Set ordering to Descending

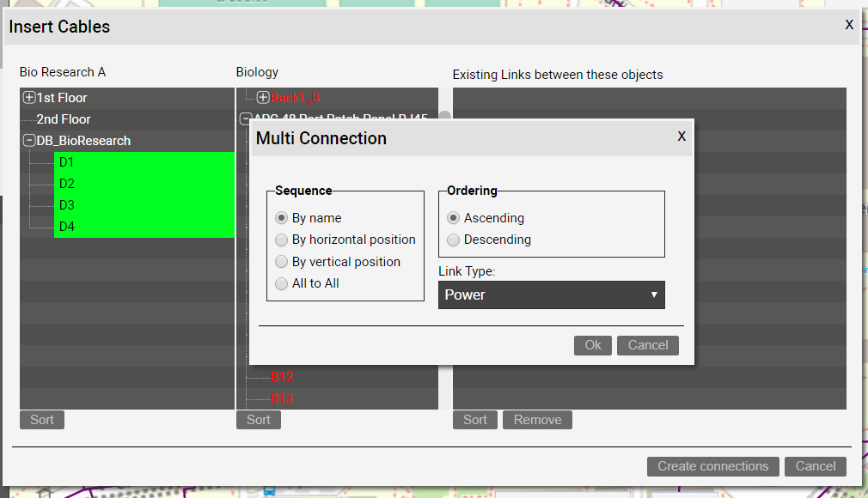point(453,240)
